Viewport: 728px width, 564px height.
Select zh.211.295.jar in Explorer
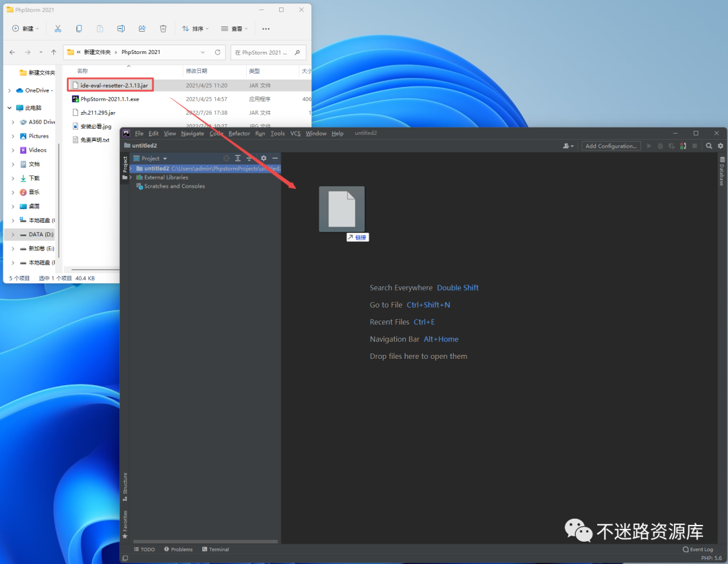coord(98,113)
